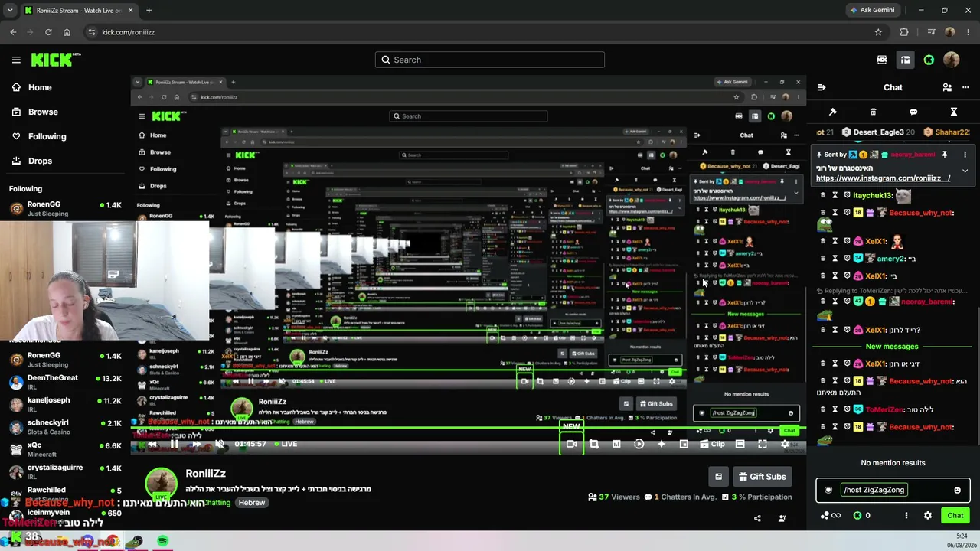Open the three-dot menu beside the chat settings gear
The image size is (980, 551).
[x=906, y=515]
